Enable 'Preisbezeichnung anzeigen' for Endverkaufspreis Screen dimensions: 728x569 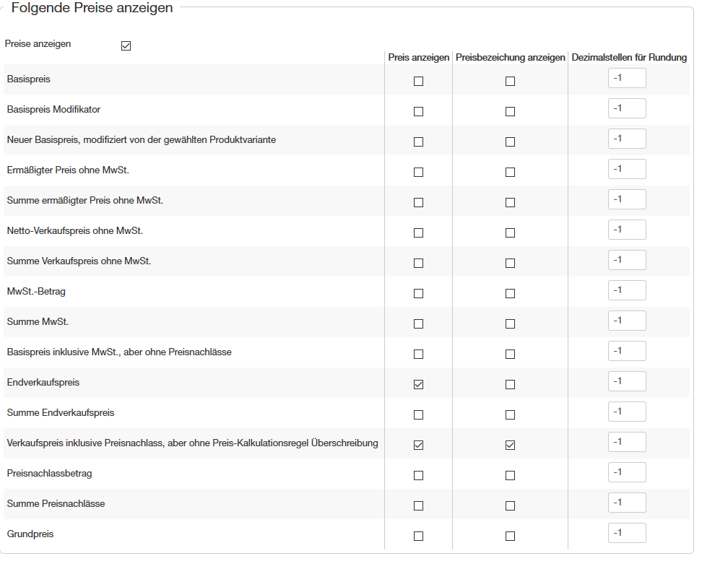[x=511, y=385]
